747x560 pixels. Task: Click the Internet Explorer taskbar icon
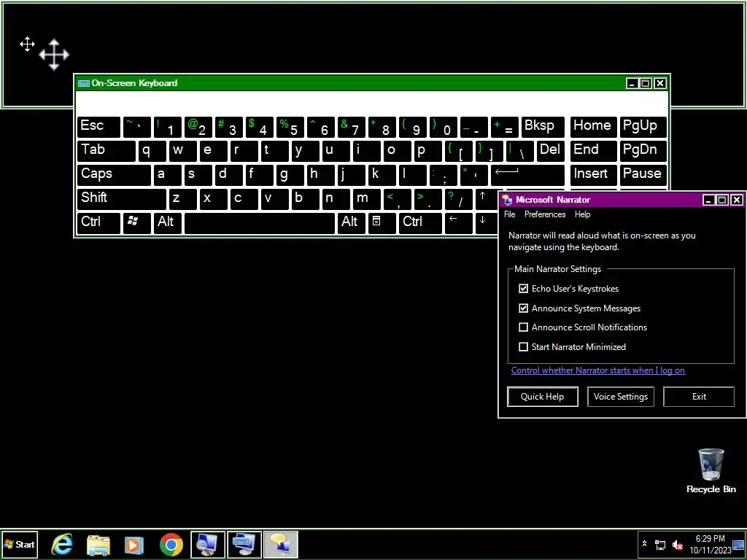(62, 544)
